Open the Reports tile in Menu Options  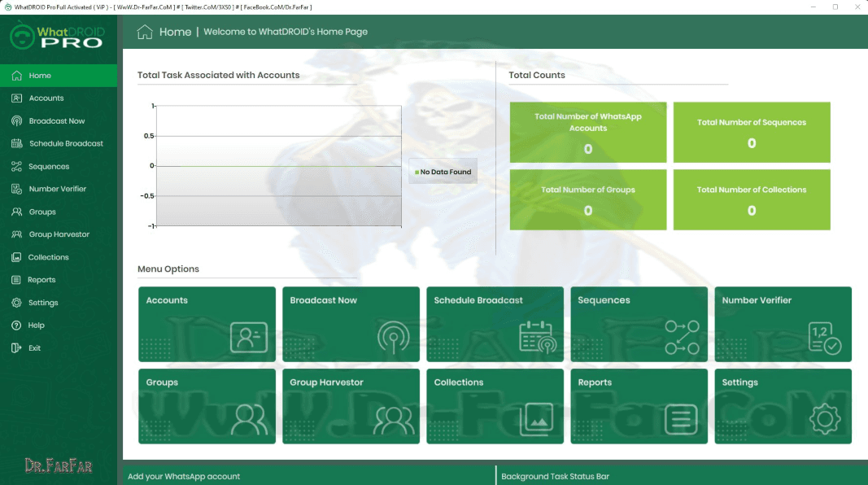pos(639,406)
